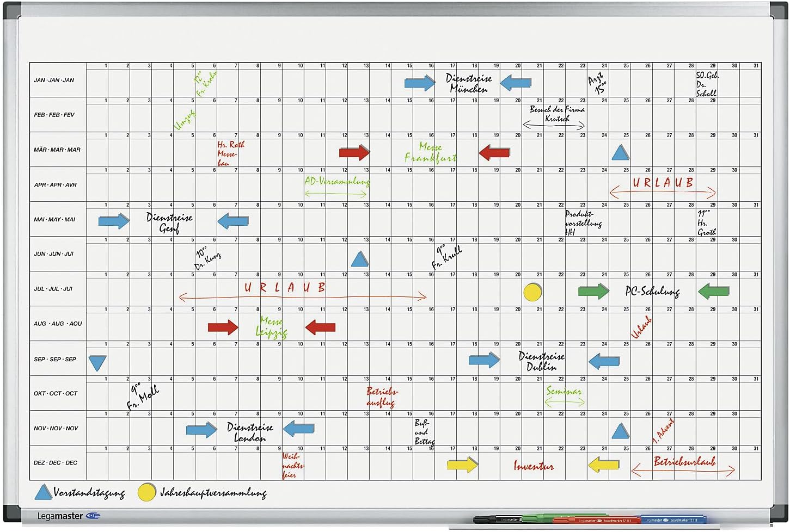Image resolution: width=790 pixels, height=532 pixels.
Task: Select the blue right arrow before Dienstreise London
Action: click(201, 430)
